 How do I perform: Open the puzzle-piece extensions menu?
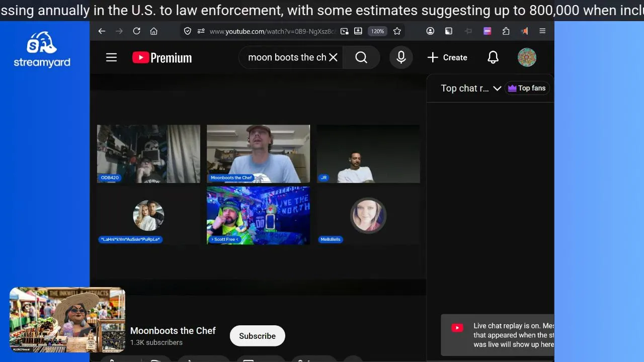coord(506,31)
